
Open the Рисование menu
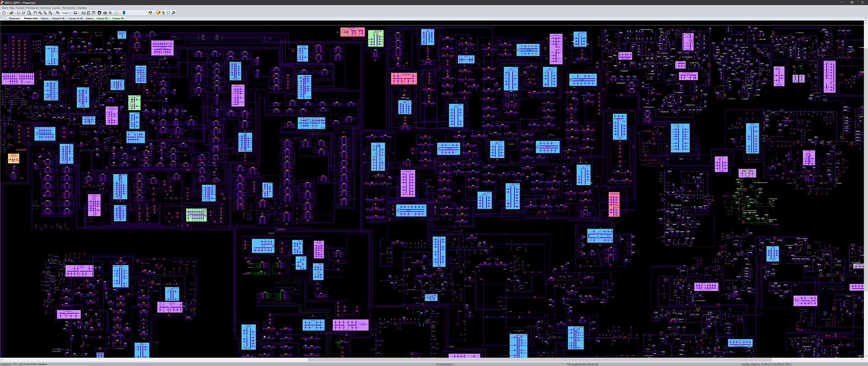click(x=33, y=8)
